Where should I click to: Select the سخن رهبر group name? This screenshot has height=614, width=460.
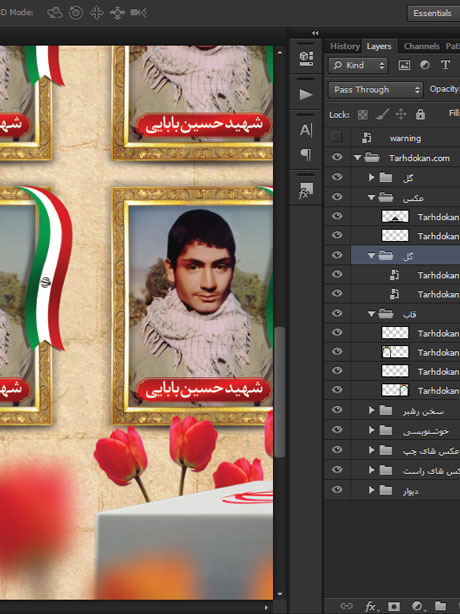[423, 411]
